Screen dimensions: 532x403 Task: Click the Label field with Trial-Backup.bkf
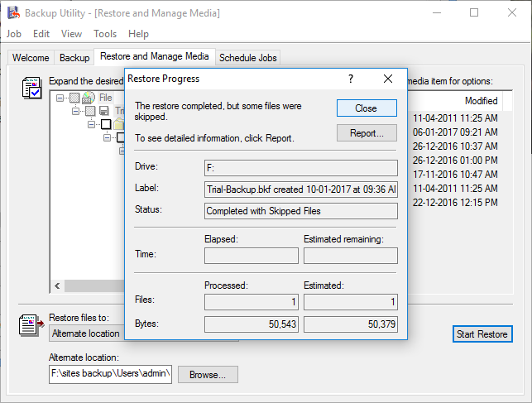pos(301,190)
